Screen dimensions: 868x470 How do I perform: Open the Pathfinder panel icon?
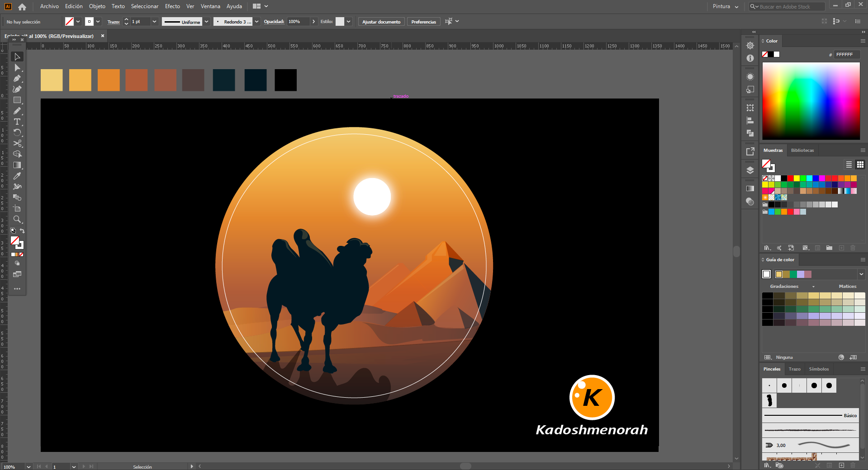(750, 133)
